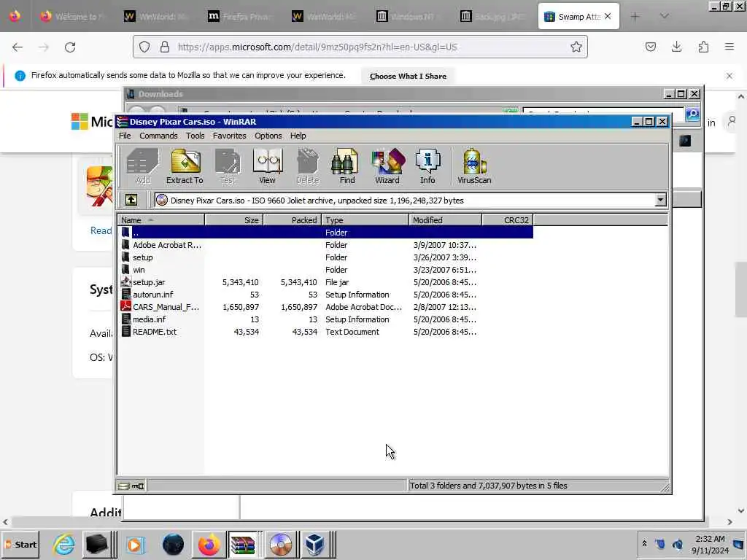Sort by the Modified column header
747x560 pixels.
(445, 220)
